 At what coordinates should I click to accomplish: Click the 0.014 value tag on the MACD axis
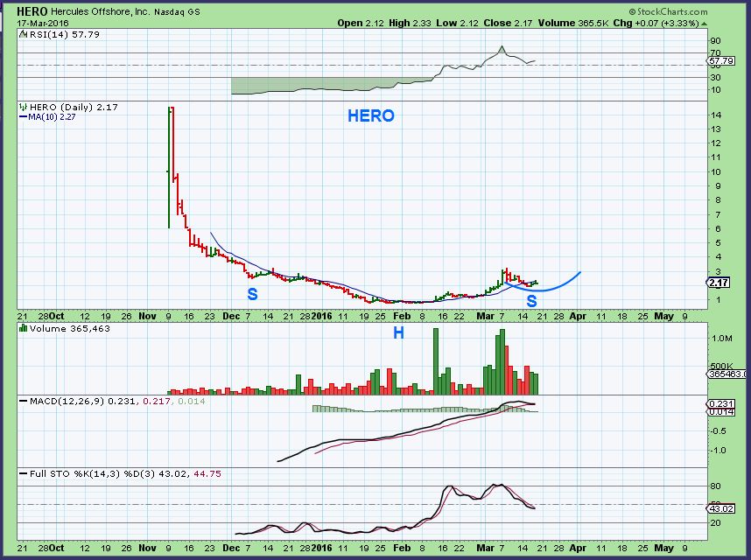click(721, 411)
